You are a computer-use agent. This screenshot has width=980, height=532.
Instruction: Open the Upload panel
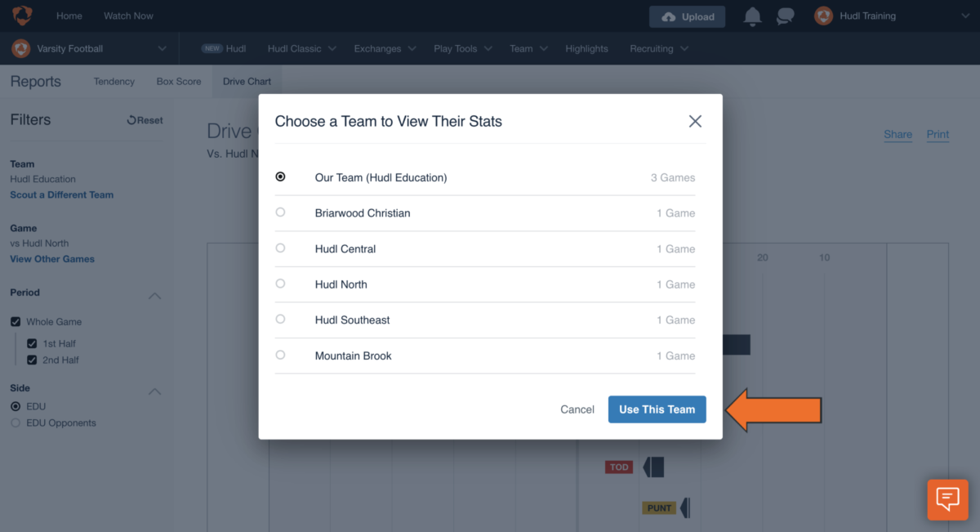[x=687, y=16]
